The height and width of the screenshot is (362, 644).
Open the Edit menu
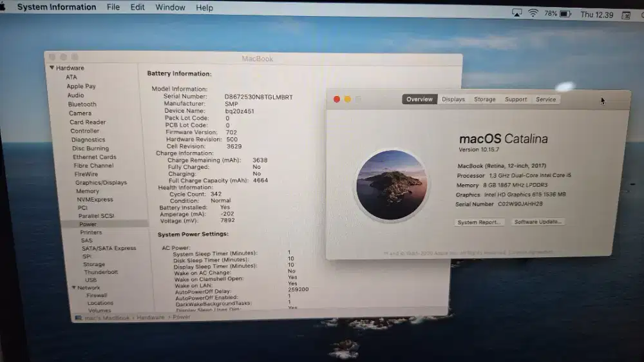(x=137, y=7)
